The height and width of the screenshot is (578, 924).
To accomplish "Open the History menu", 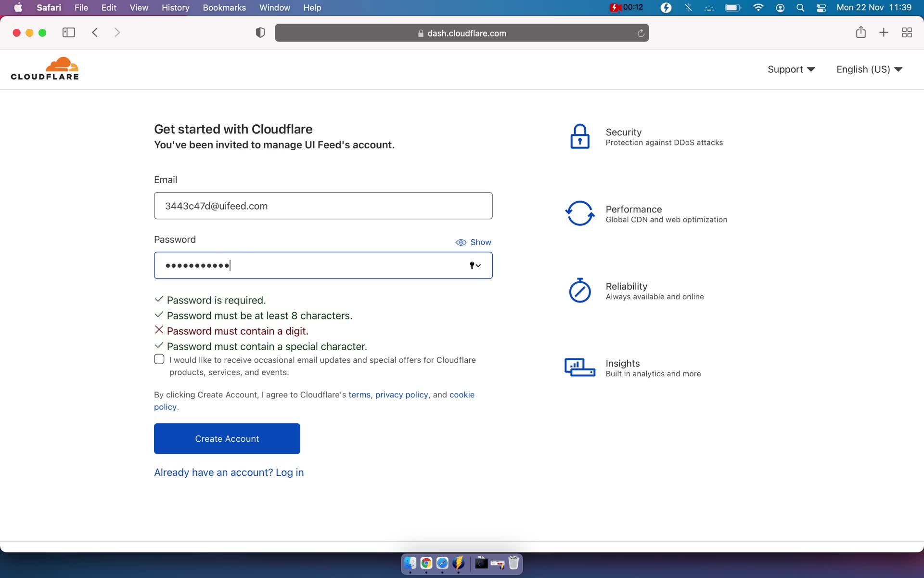I will (x=176, y=8).
